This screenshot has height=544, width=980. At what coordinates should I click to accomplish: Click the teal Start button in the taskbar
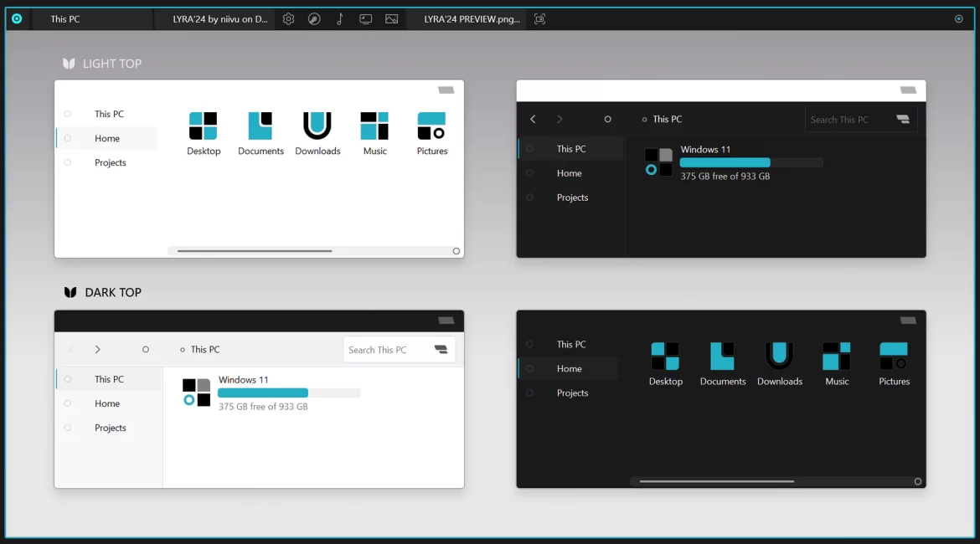point(17,18)
